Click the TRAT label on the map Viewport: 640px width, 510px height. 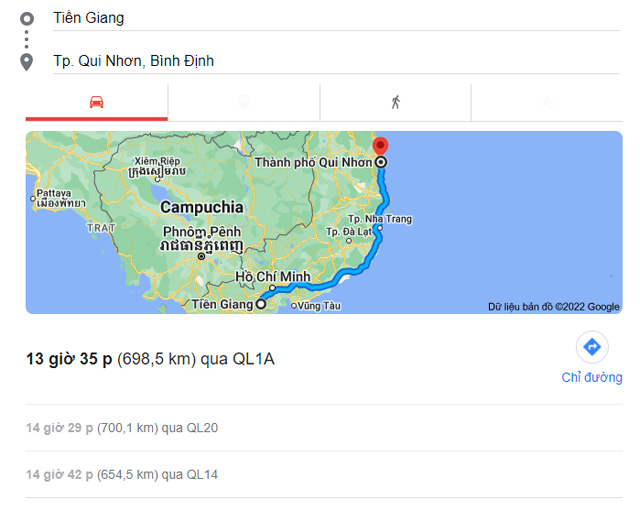[x=101, y=228]
